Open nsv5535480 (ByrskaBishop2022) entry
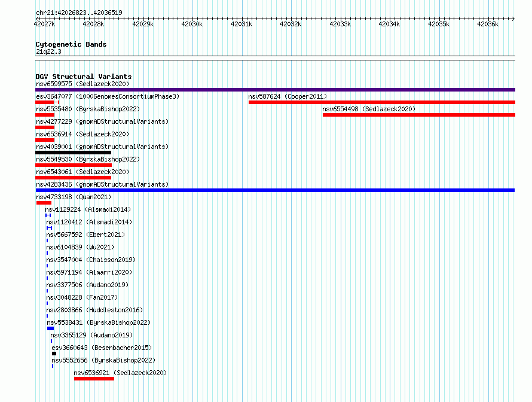This screenshot has height=402, width=532. 88,109
